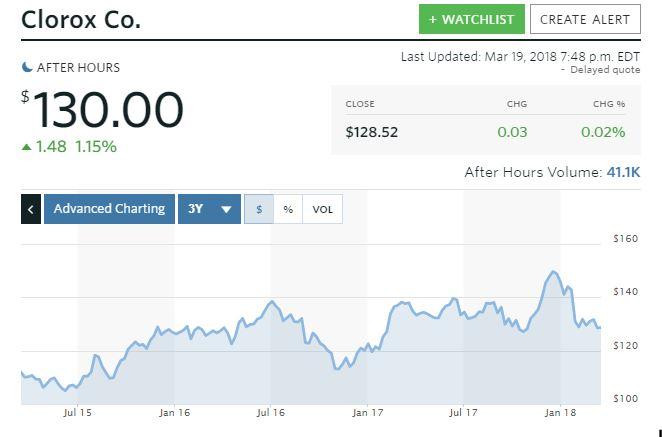Click the green up-triangle change indicator
This screenshot has width=662, height=437.
tap(27, 147)
